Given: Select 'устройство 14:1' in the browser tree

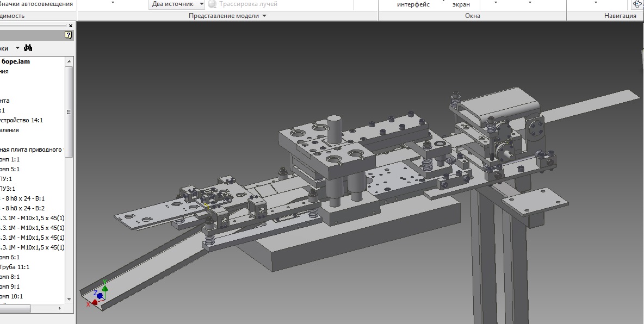Looking at the screenshot, I should pos(22,120).
